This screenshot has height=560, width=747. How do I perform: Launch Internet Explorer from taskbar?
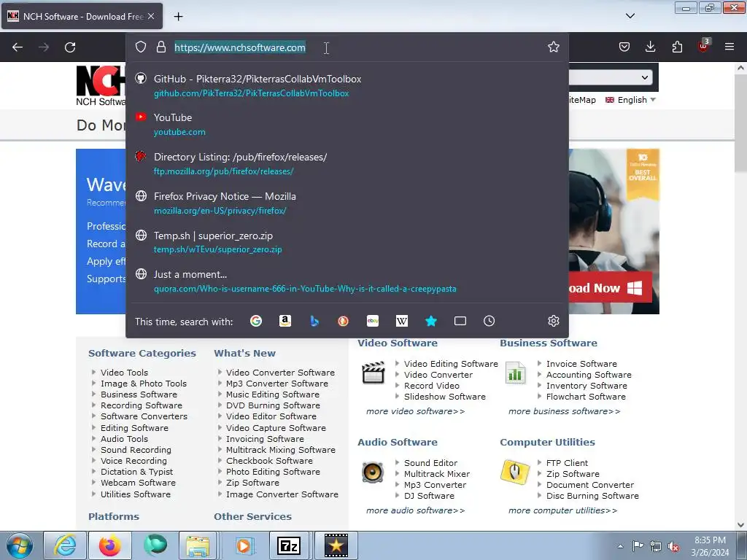tap(65, 545)
